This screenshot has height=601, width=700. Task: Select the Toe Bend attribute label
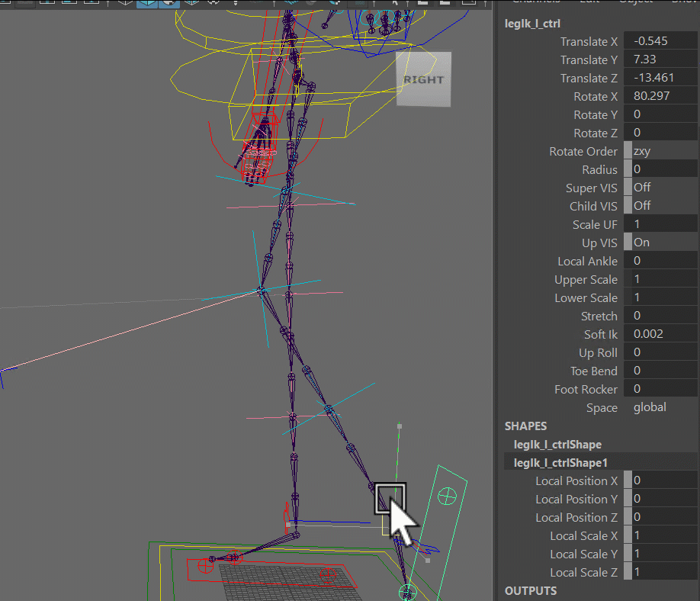click(594, 371)
